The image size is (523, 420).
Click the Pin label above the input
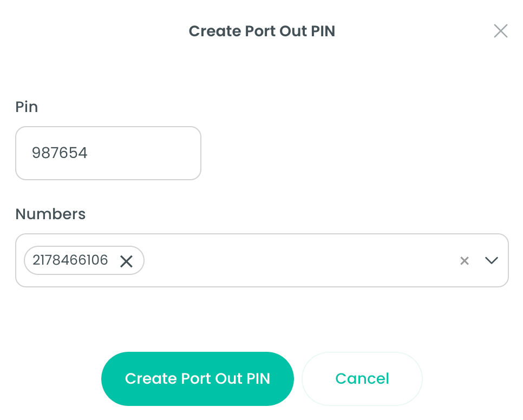click(x=27, y=107)
